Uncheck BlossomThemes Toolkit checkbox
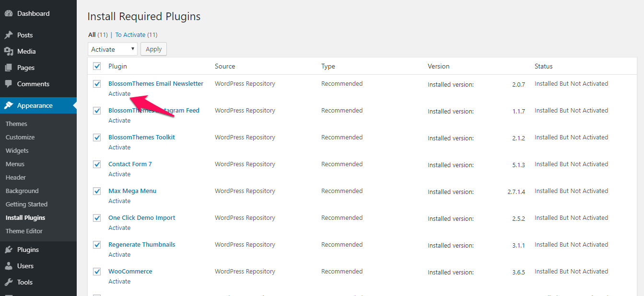The width and height of the screenshot is (644, 296). click(97, 137)
